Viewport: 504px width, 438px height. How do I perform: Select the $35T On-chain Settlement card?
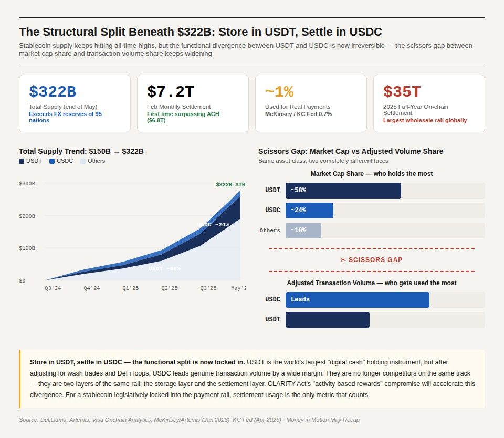(429, 103)
